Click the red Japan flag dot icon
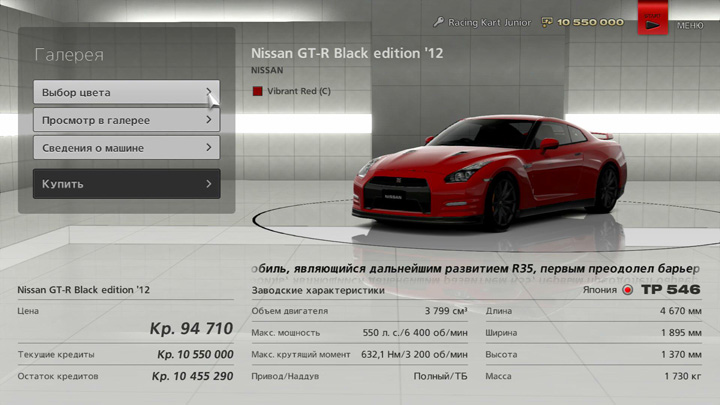This screenshot has height=405, width=720. click(628, 291)
